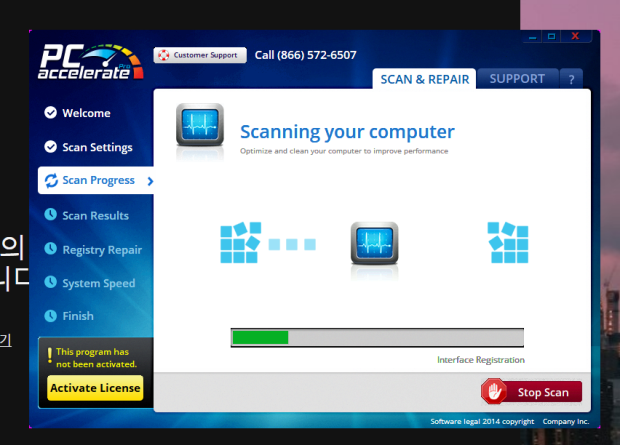This screenshot has height=445, width=620.
Task: Go to the Registry Repair step
Action: 101,250
